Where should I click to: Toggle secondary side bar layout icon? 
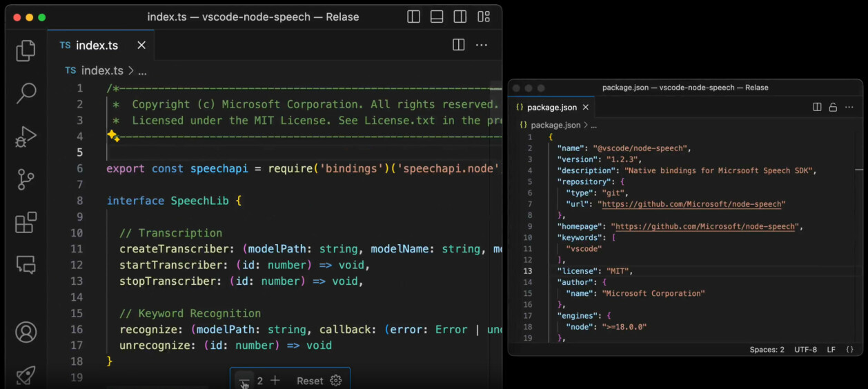coord(460,17)
